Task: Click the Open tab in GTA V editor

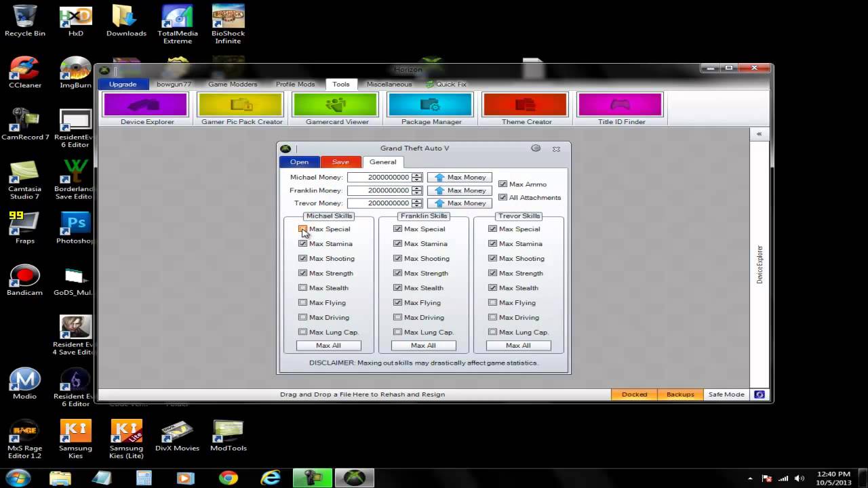Action: pyautogui.click(x=299, y=162)
